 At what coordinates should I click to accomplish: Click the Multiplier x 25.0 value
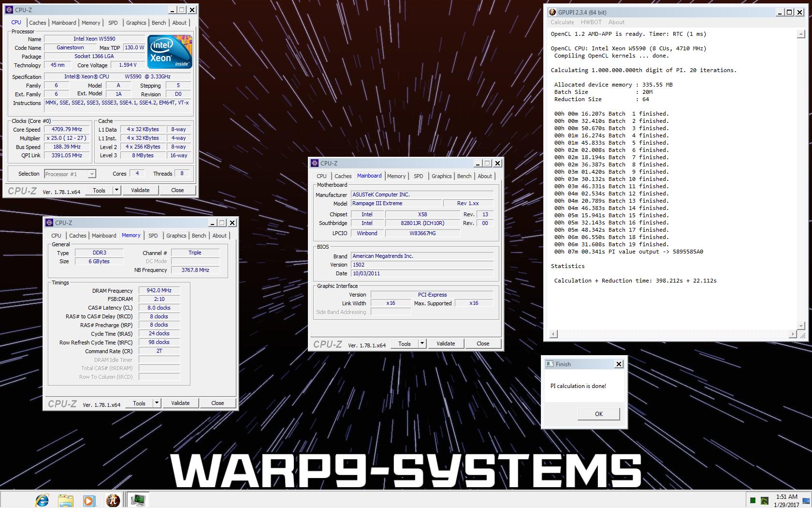[x=67, y=138]
